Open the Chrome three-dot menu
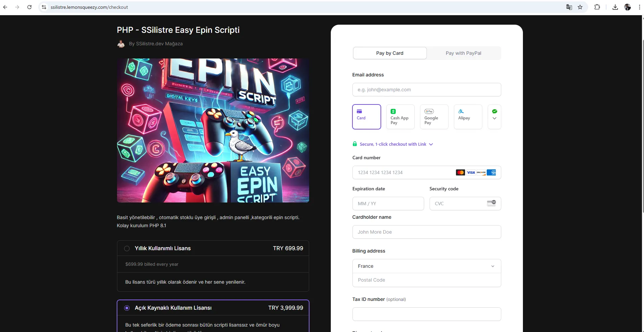Screen dimensions: 644x332 639,7
